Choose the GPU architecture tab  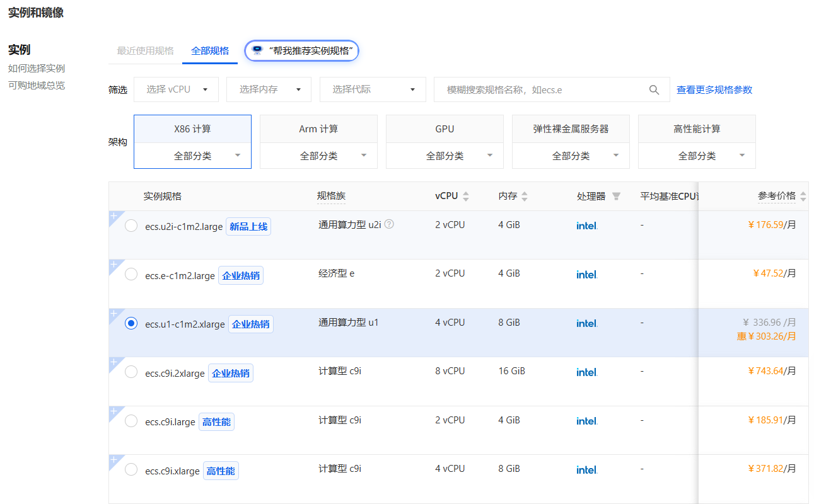pyautogui.click(x=445, y=129)
